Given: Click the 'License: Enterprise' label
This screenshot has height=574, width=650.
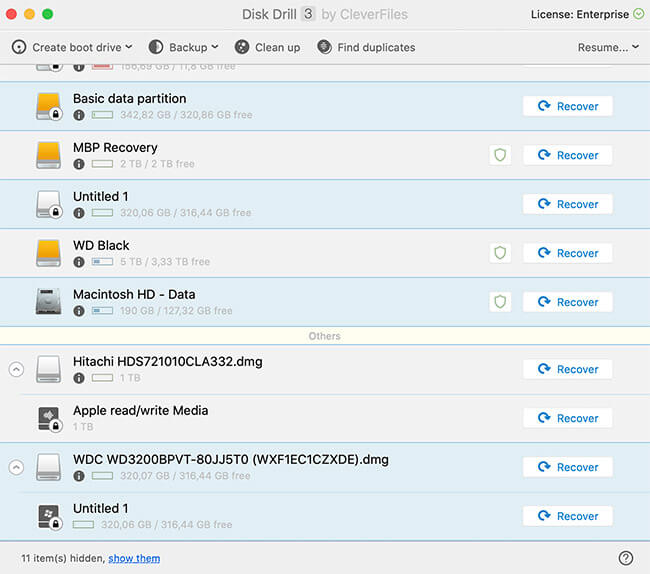Looking at the screenshot, I should click(580, 15).
